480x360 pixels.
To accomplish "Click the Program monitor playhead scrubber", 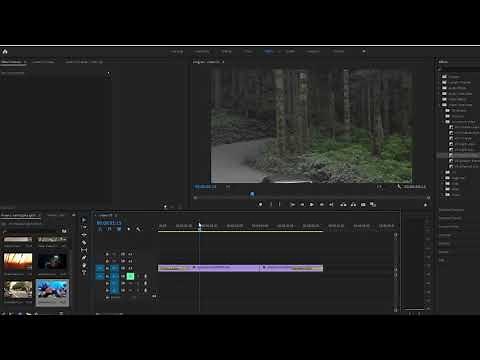I will [x=252, y=194].
